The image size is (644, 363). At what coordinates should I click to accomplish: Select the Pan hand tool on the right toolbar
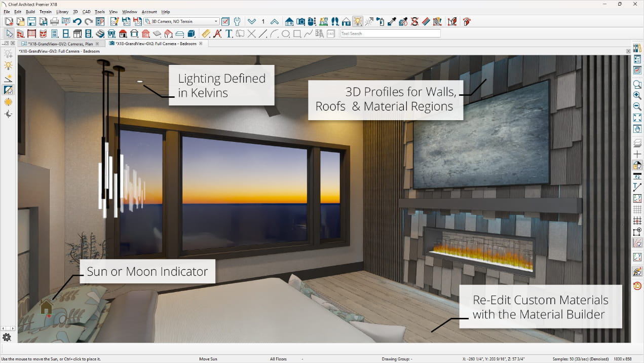pos(637,129)
